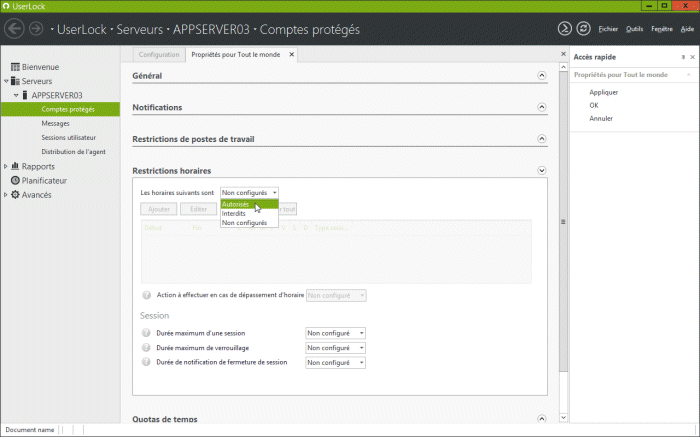Screen dimensions: 700x437
Task: Open Messages in the tree
Action: [55, 124]
